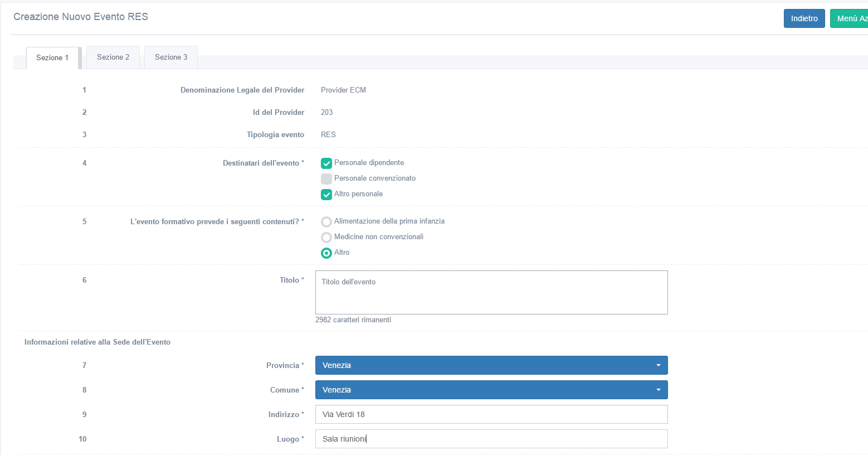Uncheck the Personale dipendente checkbox
Screen dimensions: 868x455
click(326, 163)
